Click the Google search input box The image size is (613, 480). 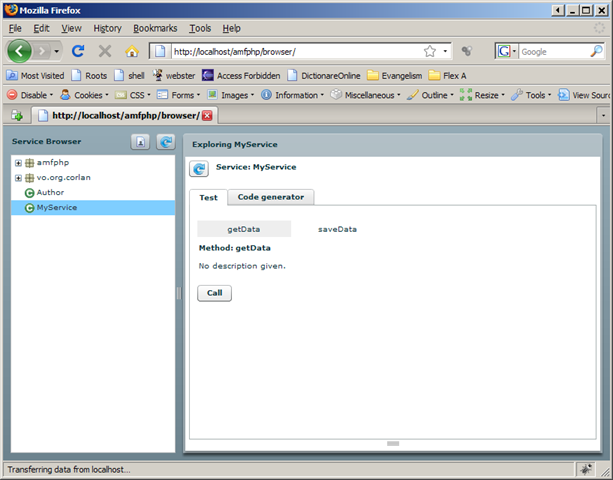pyautogui.click(x=554, y=52)
